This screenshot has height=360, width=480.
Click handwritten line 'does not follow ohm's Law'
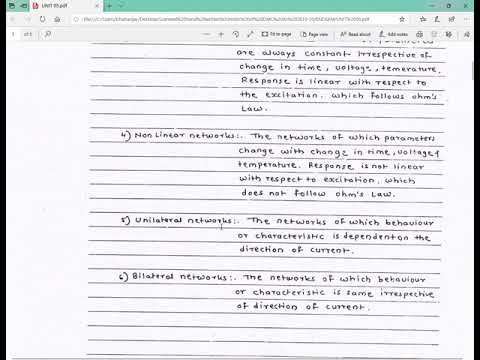point(318,193)
